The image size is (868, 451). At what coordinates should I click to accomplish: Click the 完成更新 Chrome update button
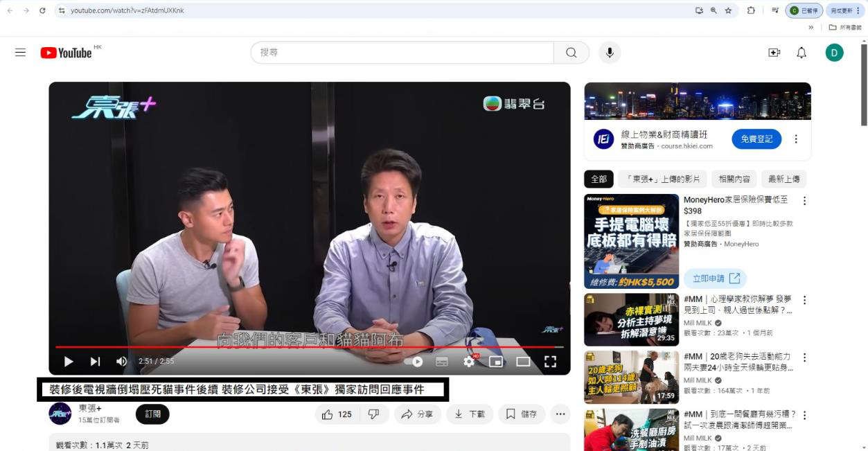pyautogui.click(x=845, y=10)
